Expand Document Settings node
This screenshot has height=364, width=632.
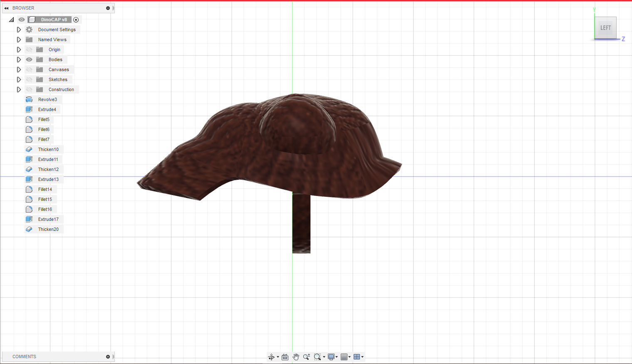tap(19, 30)
